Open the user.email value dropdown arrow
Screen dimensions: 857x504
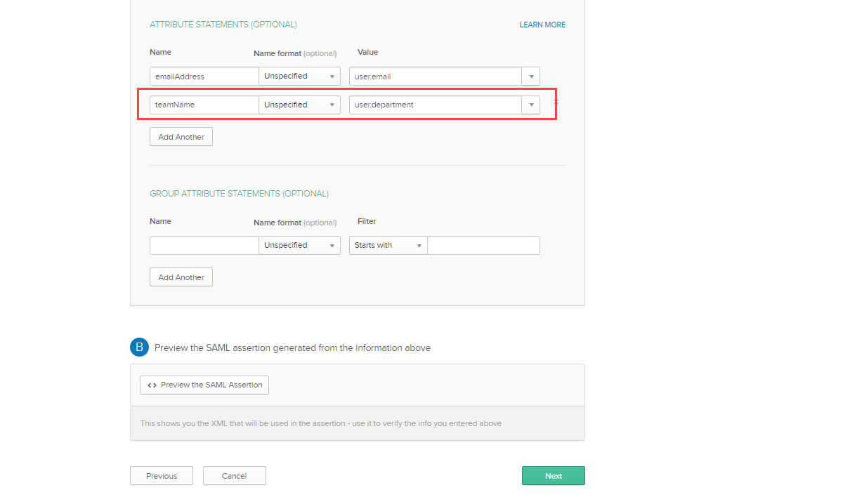click(x=531, y=77)
